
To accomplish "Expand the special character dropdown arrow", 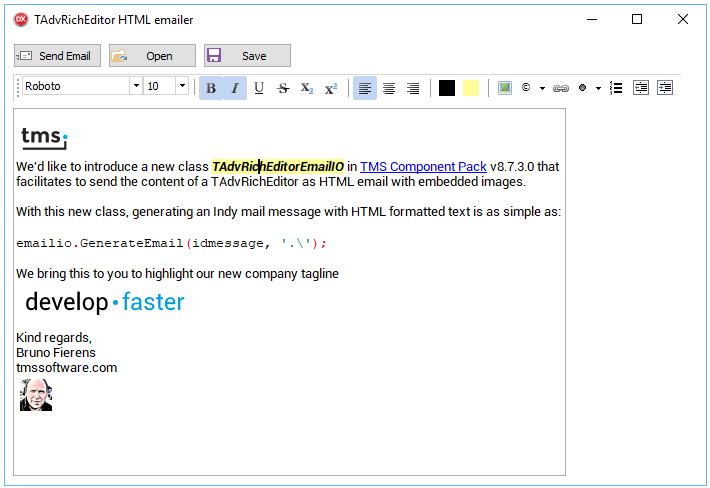I will tap(542, 88).
